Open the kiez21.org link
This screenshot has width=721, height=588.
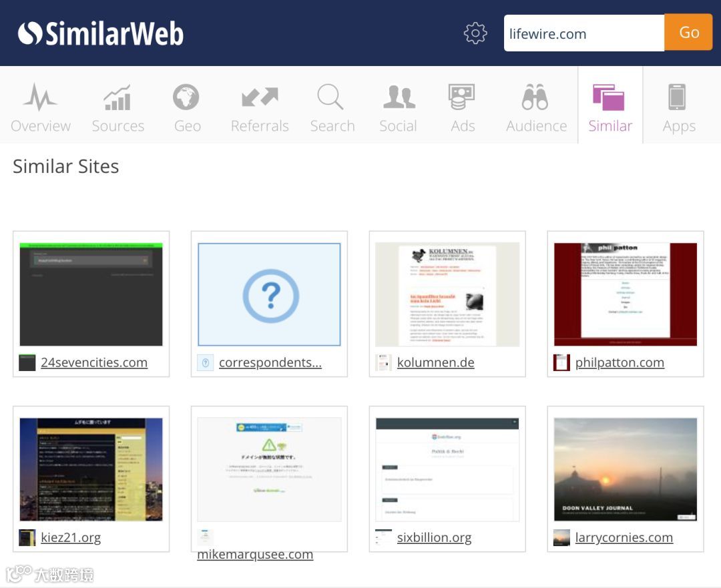click(71, 537)
